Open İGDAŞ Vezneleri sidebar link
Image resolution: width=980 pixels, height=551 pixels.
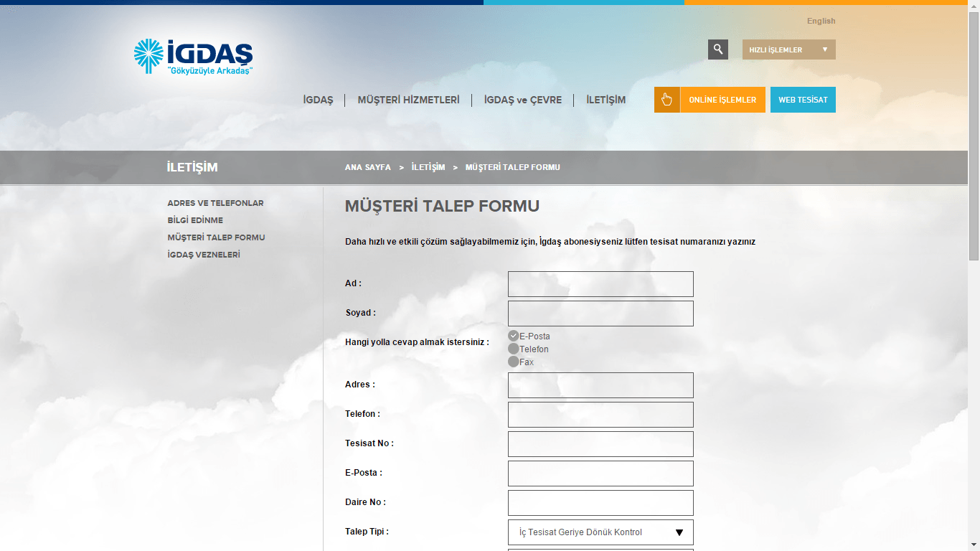tap(204, 255)
